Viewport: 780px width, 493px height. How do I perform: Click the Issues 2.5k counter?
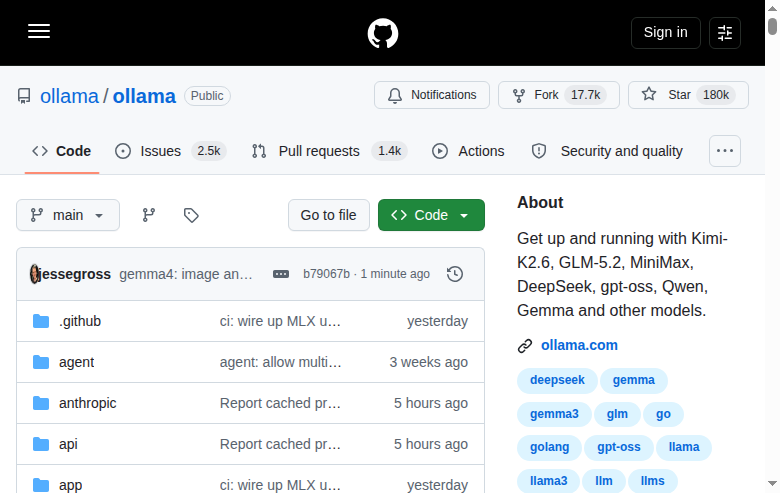pos(208,151)
